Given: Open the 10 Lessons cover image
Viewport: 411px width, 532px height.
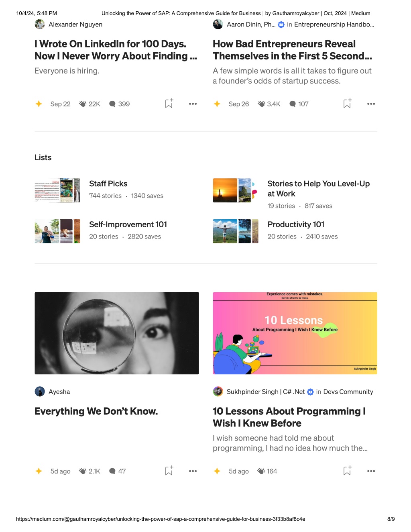Looking at the screenshot, I should [x=295, y=333].
